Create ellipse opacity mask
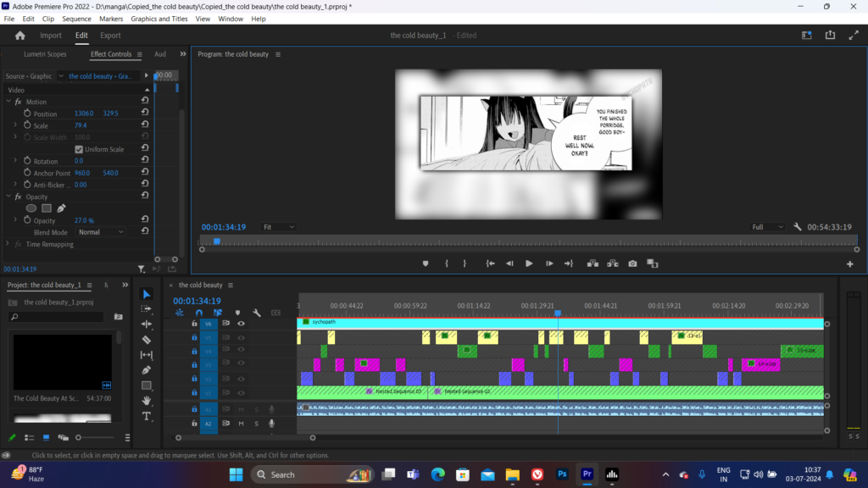The height and width of the screenshot is (488, 868). (x=31, y=208)
